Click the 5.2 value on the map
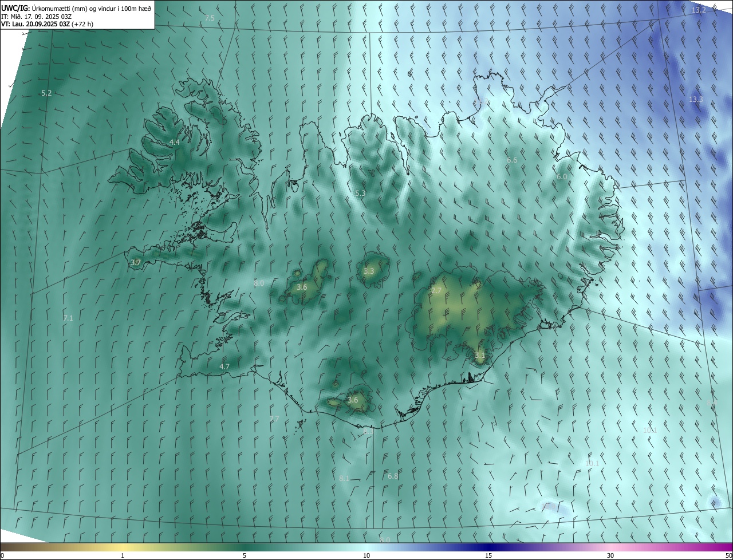Viewport: 733px width, 560px height. click(x=46, y=93)
